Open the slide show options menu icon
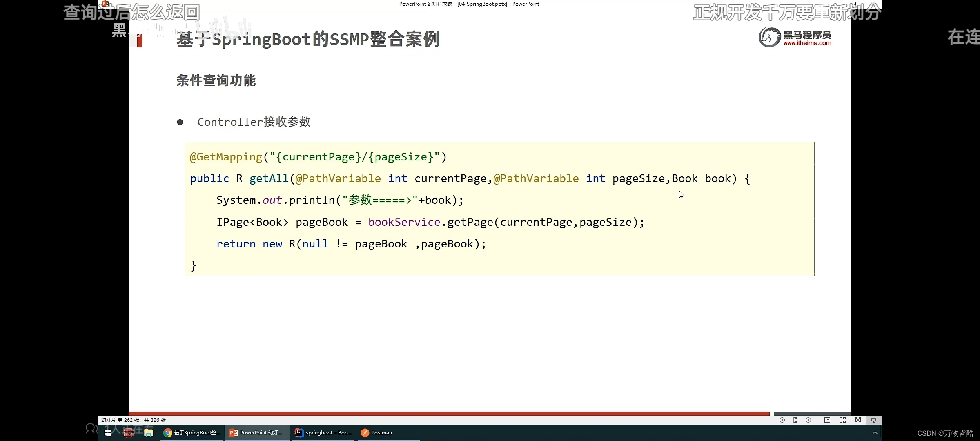The height and width of the screenshot is (441, 980). point(795,420)
